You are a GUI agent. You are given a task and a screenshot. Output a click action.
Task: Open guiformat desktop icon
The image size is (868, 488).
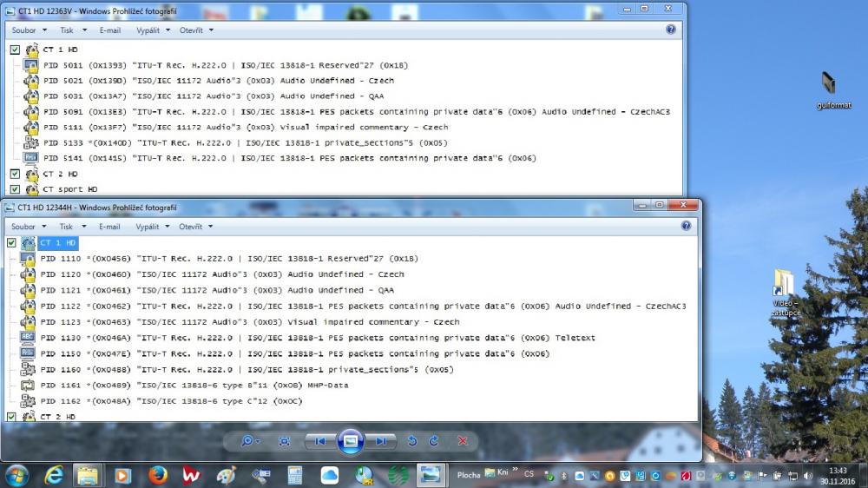pos(833,89)
